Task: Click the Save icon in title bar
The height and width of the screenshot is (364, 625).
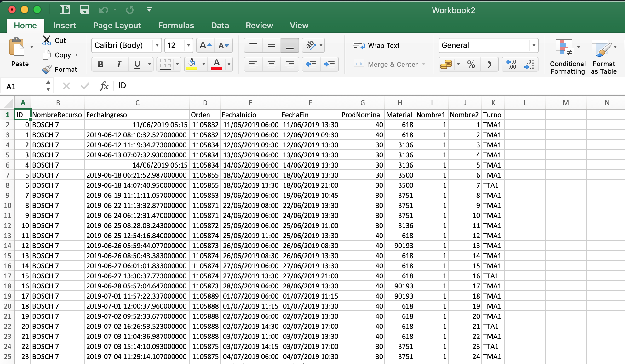Action: pos(84,10)
